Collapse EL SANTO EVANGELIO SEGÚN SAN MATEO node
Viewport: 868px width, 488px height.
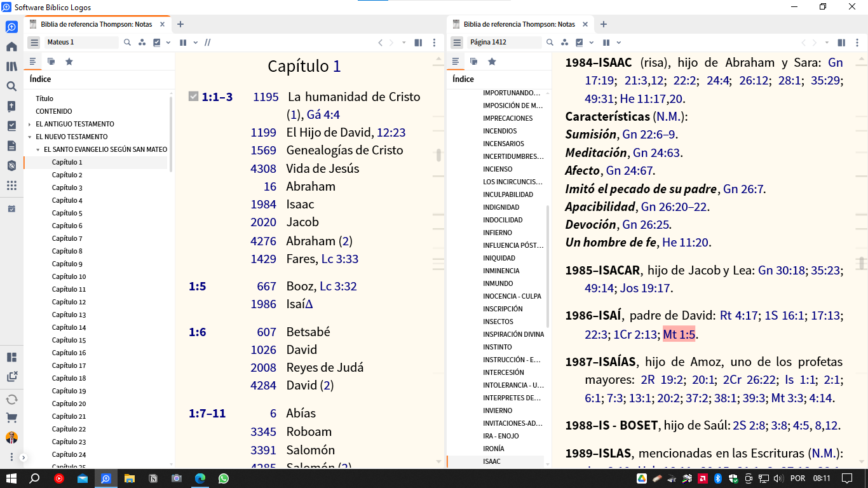pyautogui.click(x=38, y=149)
